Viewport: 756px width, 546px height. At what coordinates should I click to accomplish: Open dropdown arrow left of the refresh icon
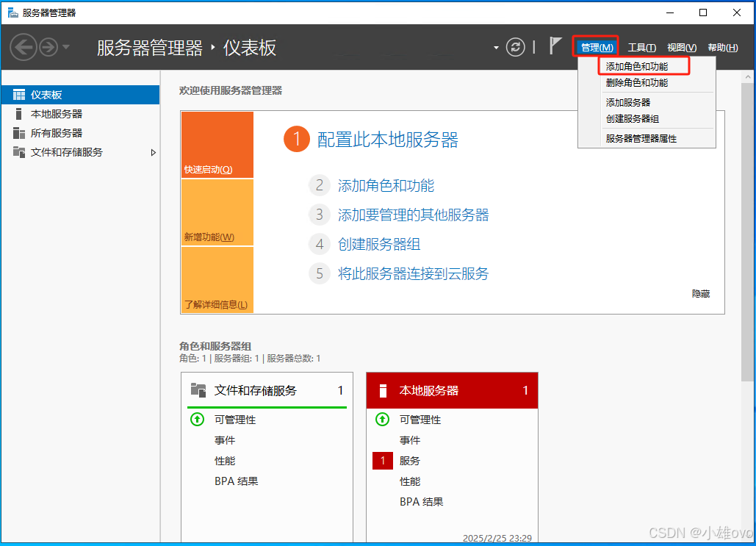(x=496, y=48)
